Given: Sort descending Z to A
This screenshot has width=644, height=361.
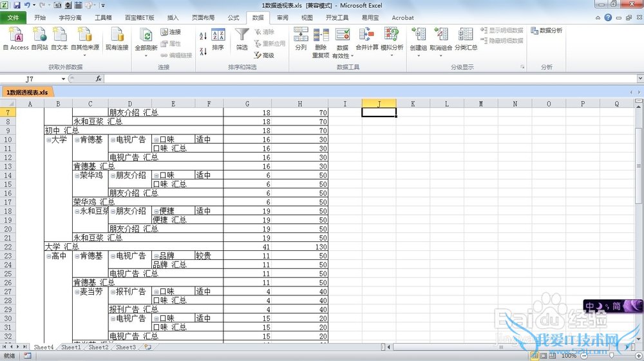Looking at the screenshot, I should point(203,51).
